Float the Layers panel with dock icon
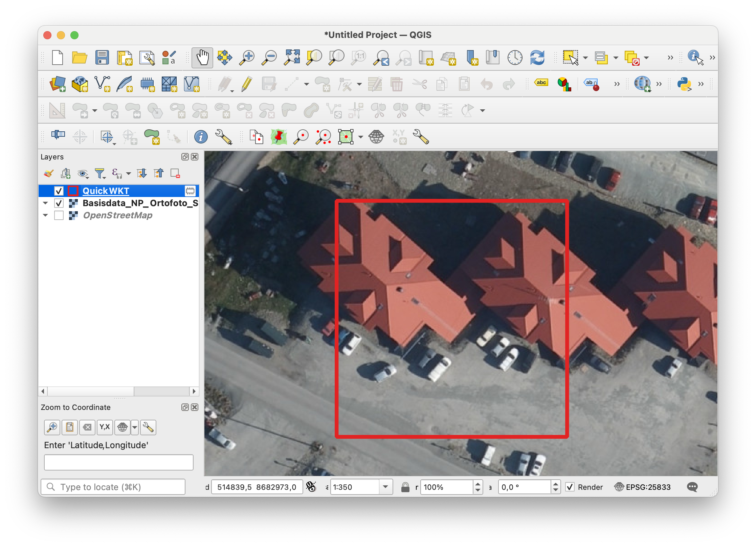This screenshot has height=547, width=756. (x=185, y=157)
